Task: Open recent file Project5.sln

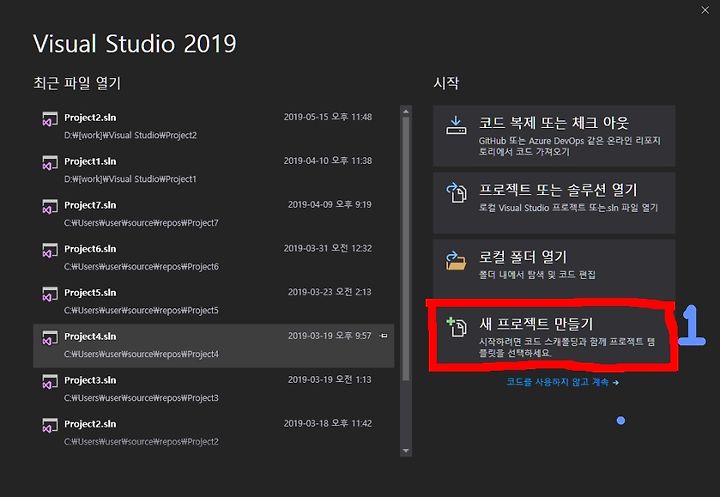Action: [214, 301]
